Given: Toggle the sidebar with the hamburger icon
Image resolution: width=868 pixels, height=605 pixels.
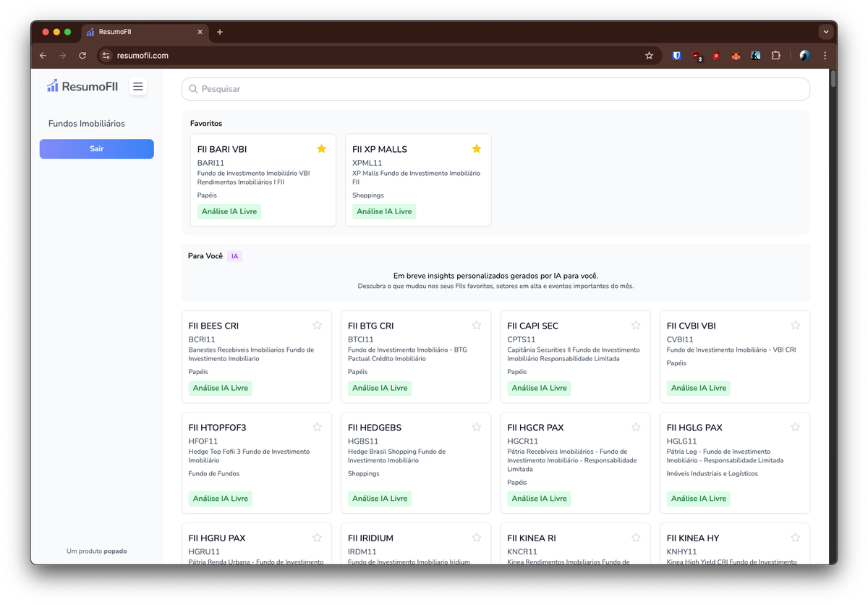Looking at the screenshot, I should click(x=138, y=87).
